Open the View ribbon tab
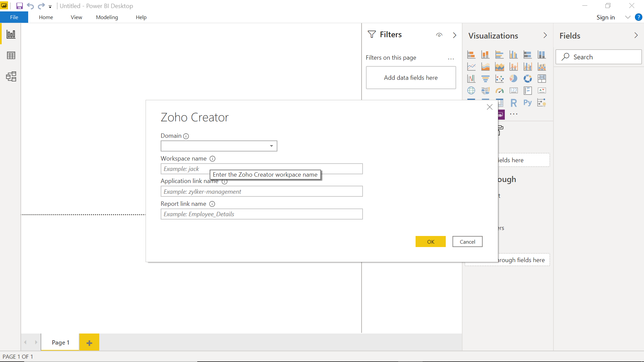 (76, 17)
